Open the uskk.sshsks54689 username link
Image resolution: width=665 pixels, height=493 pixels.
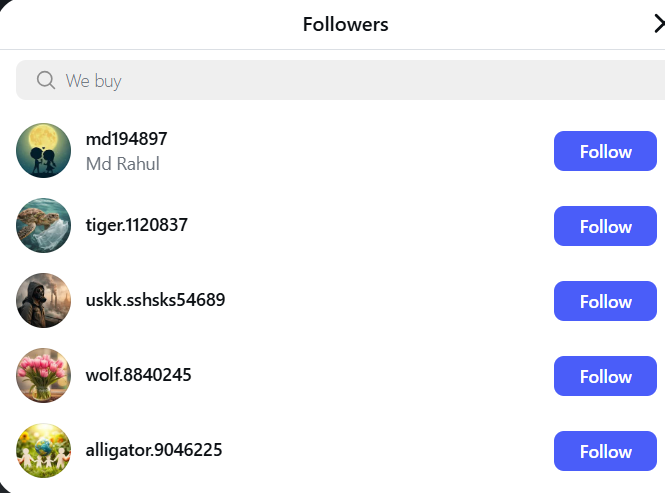[x=155, y=301]
